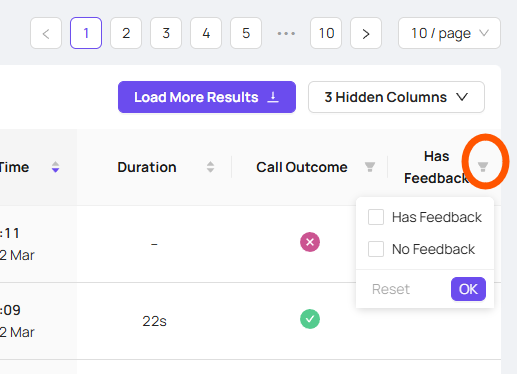517x374 pixels.
Task: Sort the Time column using its arrows
Action: [55, 167]
